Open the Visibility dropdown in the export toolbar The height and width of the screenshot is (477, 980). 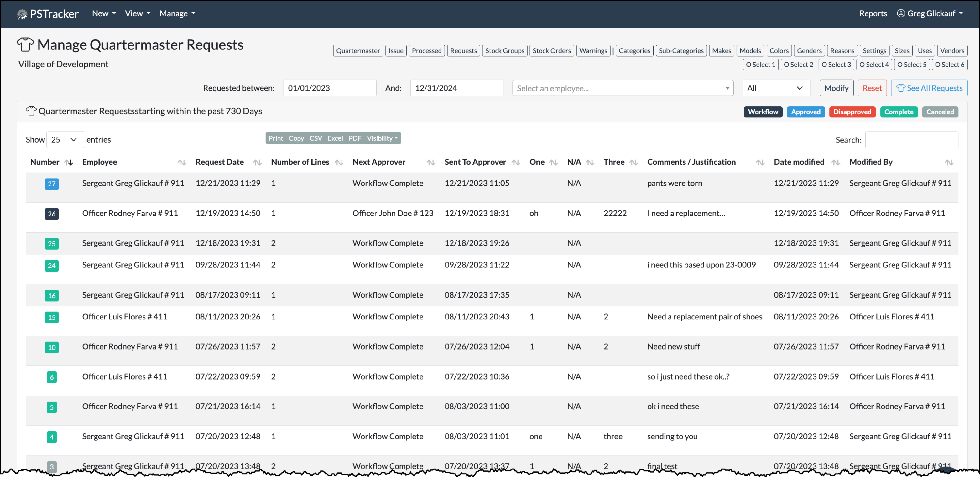[x=382, y=138]
